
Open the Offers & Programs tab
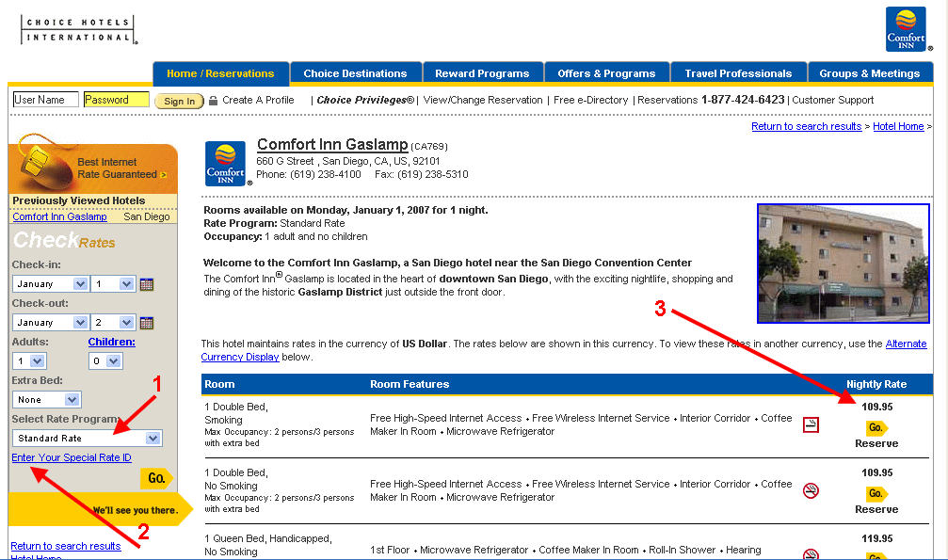(606, 73)
